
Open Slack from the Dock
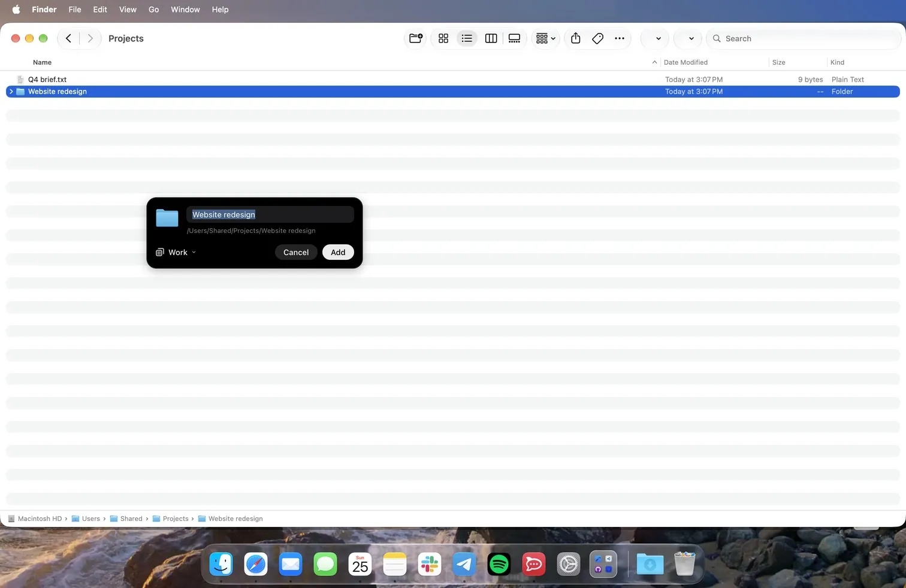click(430, 564)
